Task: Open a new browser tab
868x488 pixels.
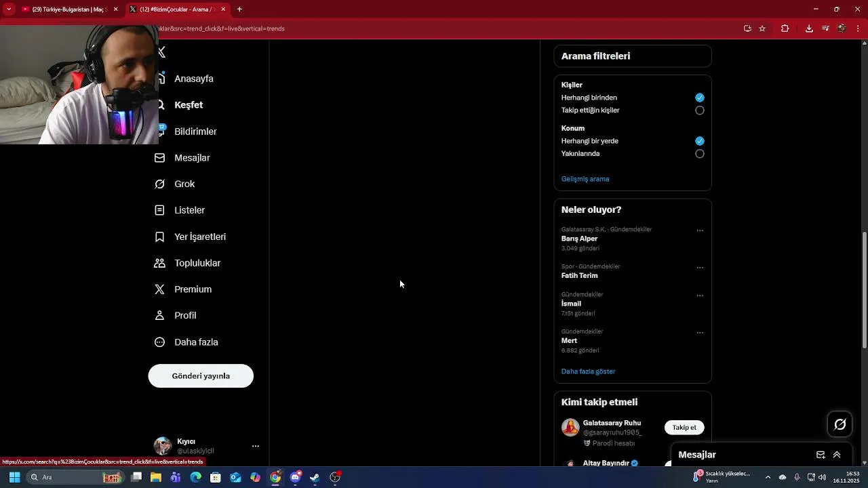Action: pyautogui.click(x=239, y=9)
